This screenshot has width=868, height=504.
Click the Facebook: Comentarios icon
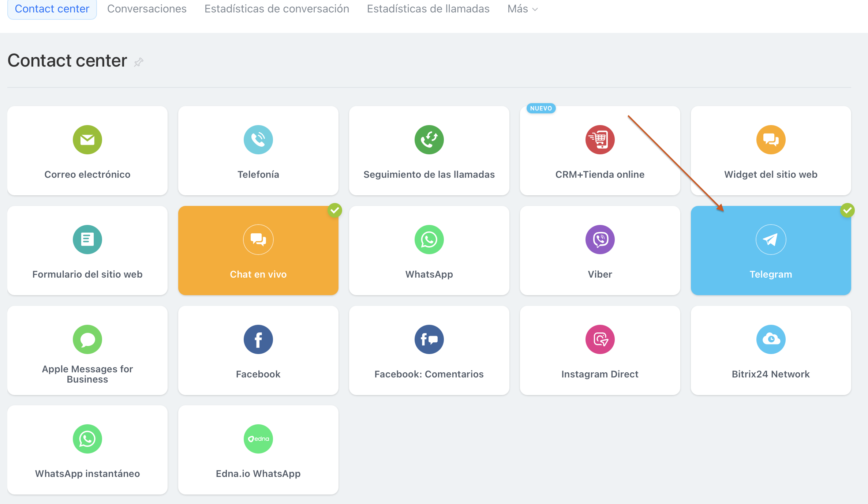click(429, 339)
